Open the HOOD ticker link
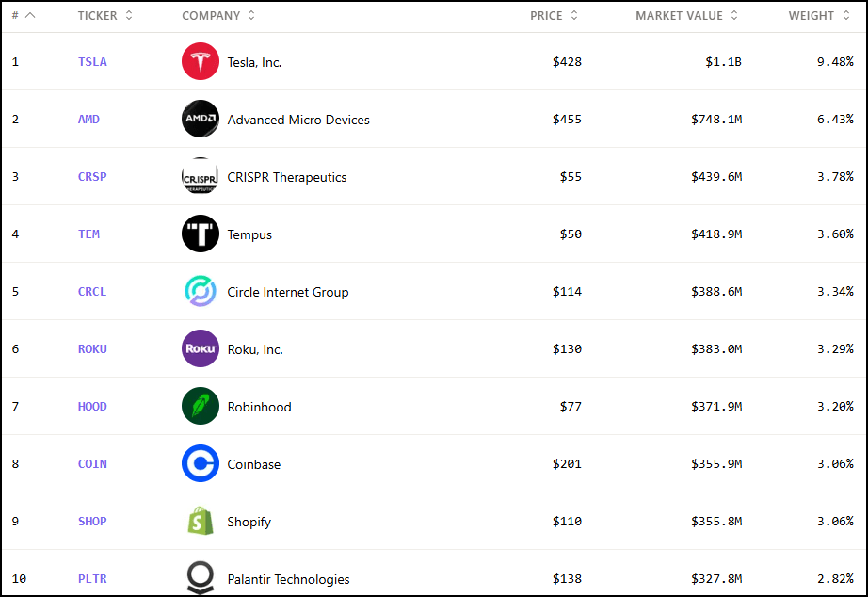Screen dimensions: 868x597 coord(92,407)
